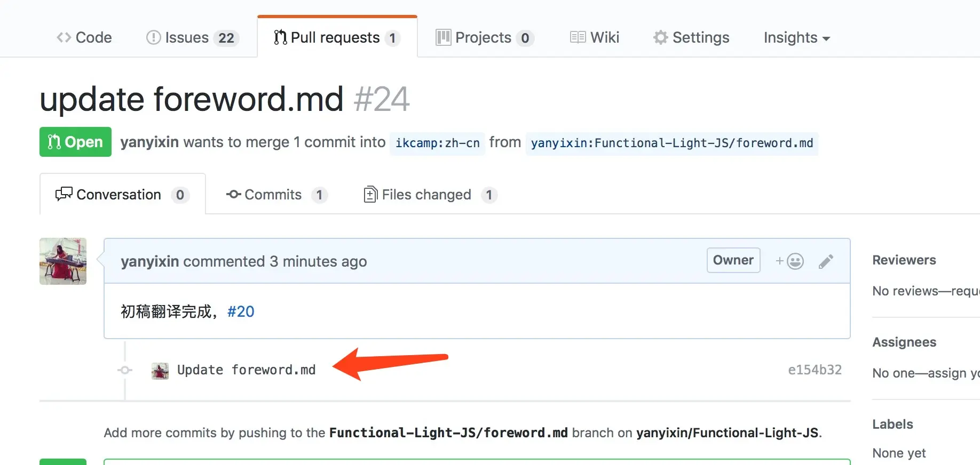Edit the comment with pencil icon

[826, 261]
